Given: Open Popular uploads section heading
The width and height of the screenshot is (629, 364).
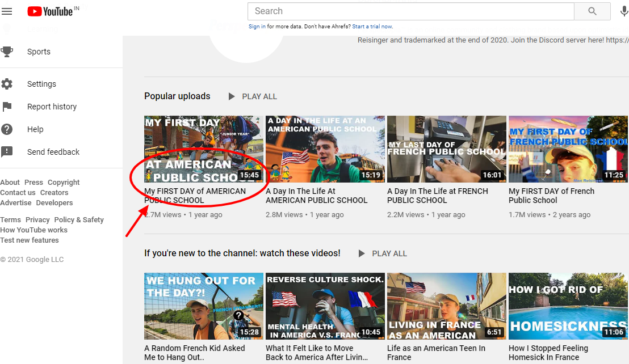Looking at the screenshot, I should [x=177, y=96].
